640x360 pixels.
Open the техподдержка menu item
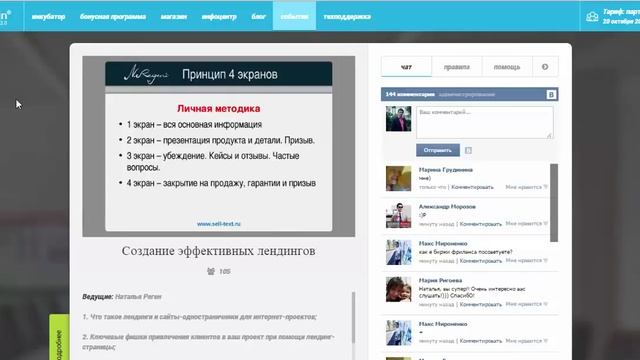[347, 17]
